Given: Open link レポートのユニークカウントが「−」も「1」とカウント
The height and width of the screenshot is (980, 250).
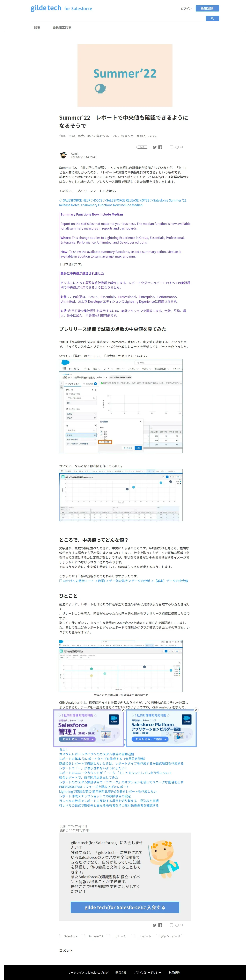Looking at the screenshot, I should (x=115, y=773).
